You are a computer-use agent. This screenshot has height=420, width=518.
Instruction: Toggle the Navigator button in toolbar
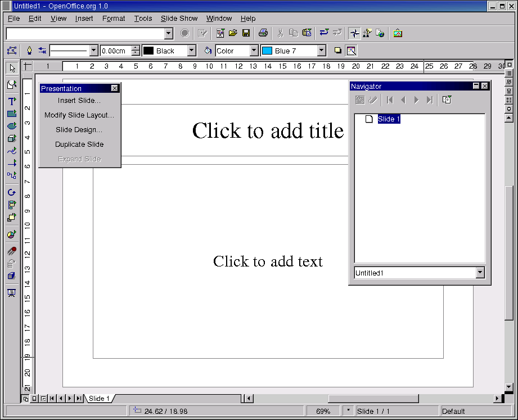[354, 33]
